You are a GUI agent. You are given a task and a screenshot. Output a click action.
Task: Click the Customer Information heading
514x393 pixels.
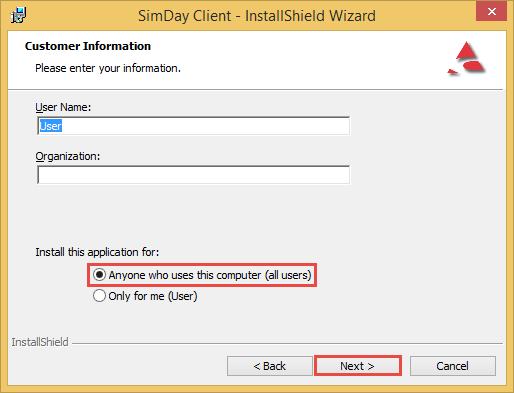coord(88,46)
